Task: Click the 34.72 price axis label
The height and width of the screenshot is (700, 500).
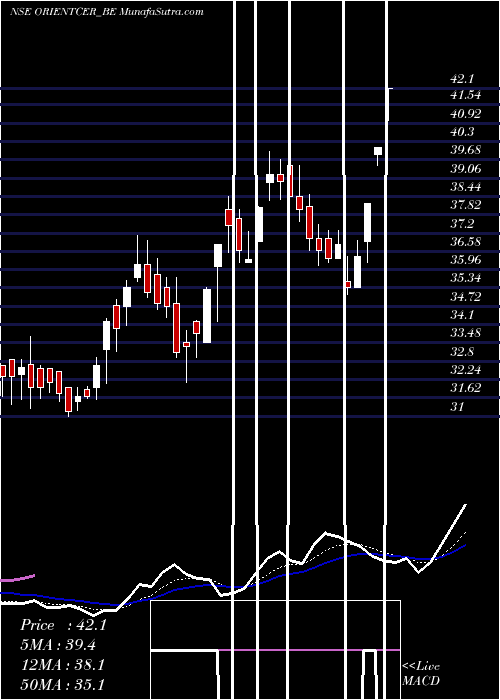Action: tap(466, 297)
